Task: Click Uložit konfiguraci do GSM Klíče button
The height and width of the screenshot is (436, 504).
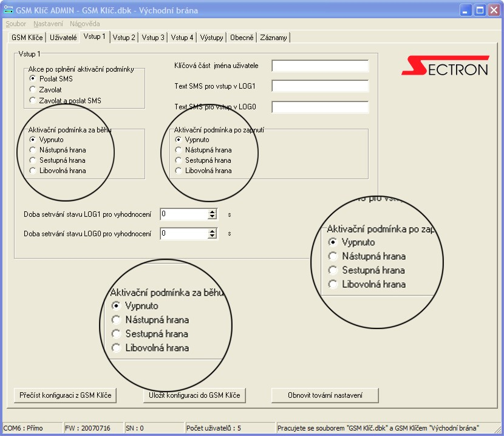Action: point(194,395)
